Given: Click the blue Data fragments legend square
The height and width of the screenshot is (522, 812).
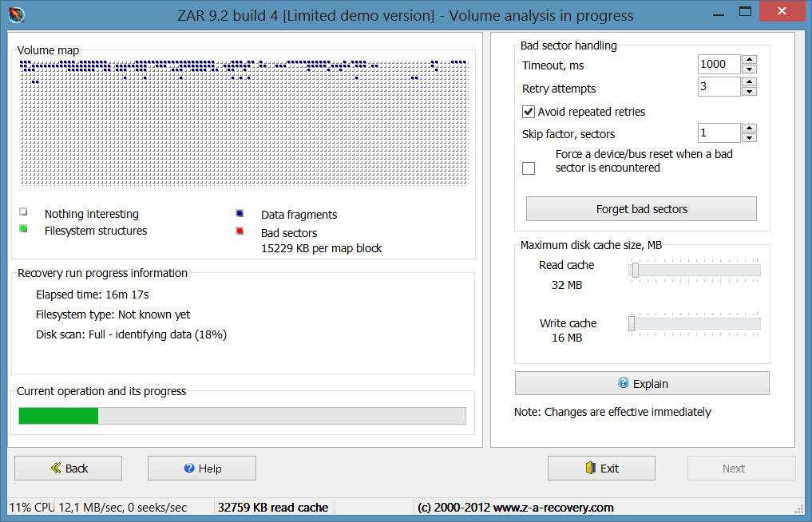Looking at the screenshot, I should pyautogui.click(x=240, y=213).
